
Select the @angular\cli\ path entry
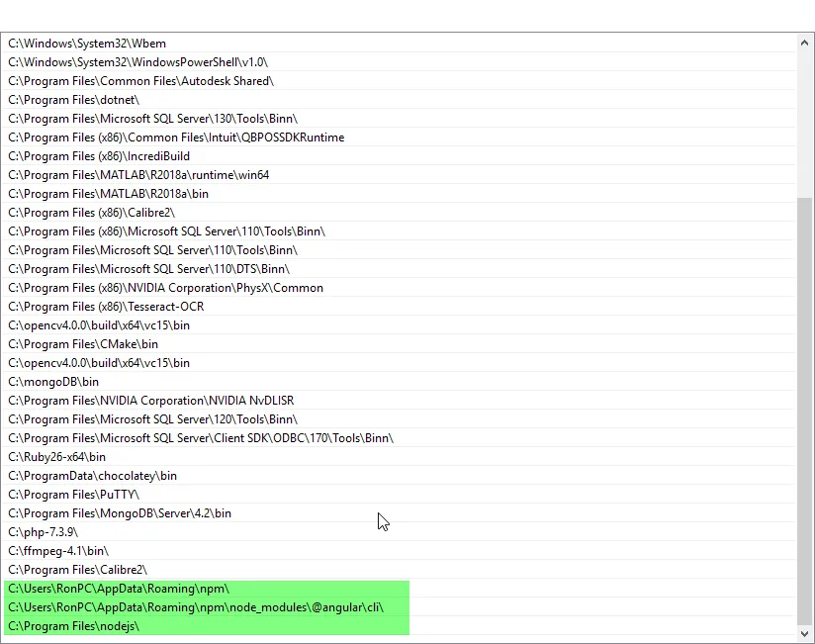point(400,607)
